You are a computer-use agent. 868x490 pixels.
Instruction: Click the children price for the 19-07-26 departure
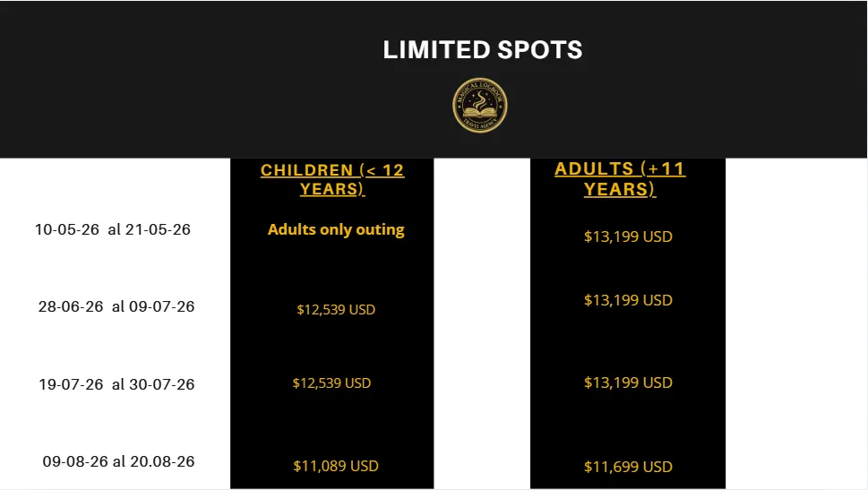pyautogui.click(x=331, y=383)
